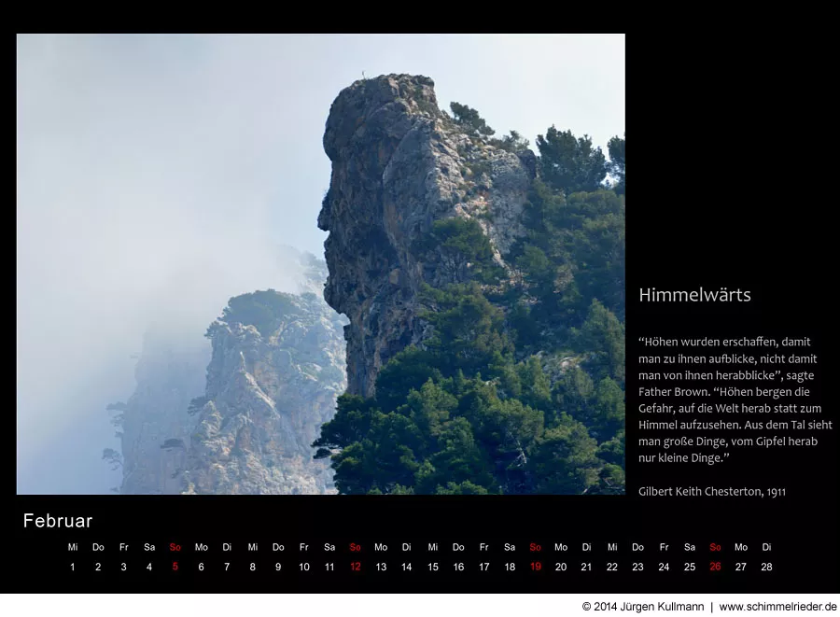
Task: Select the Father Brown quote paragraph
Action: tap(735, 400)
